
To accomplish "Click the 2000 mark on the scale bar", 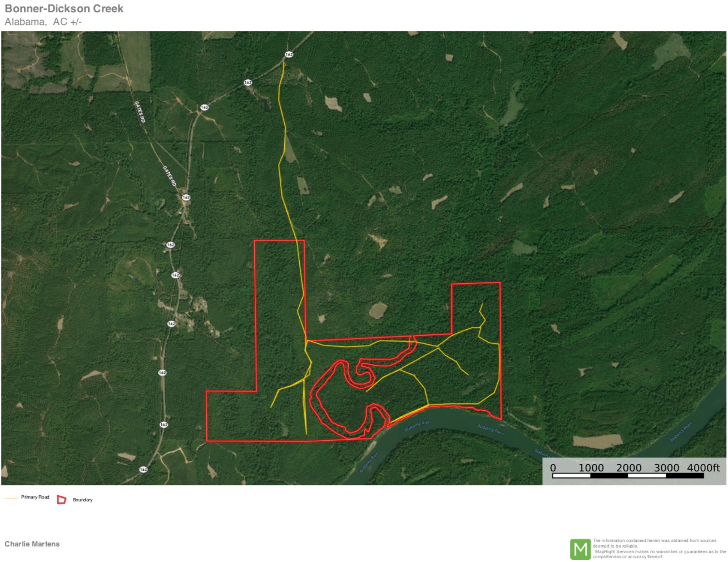I will point(628,468).
